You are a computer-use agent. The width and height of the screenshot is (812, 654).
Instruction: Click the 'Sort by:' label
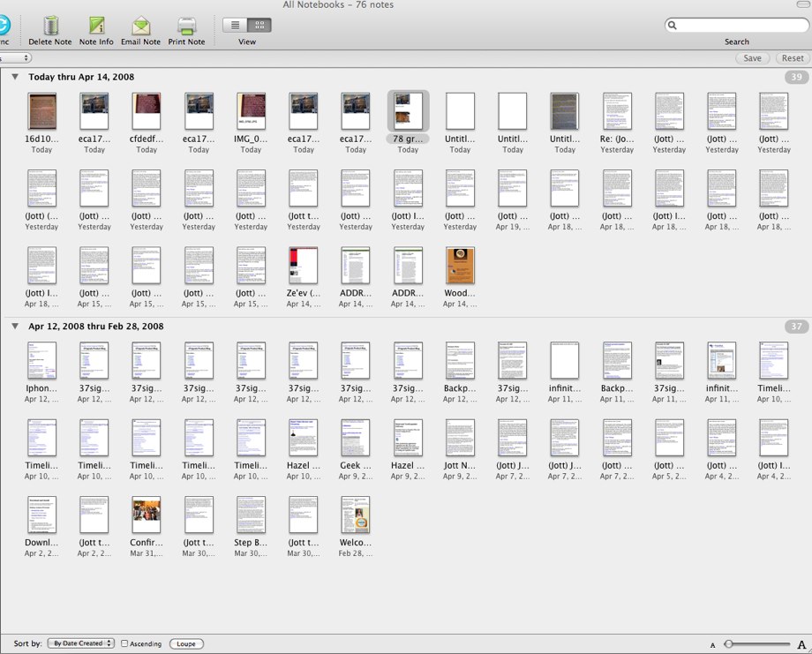(27, 643)
